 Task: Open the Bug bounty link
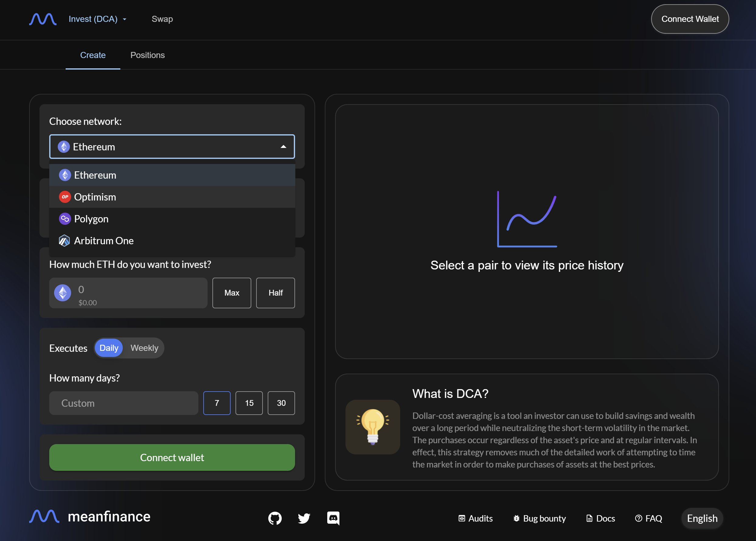click(539, 518)
